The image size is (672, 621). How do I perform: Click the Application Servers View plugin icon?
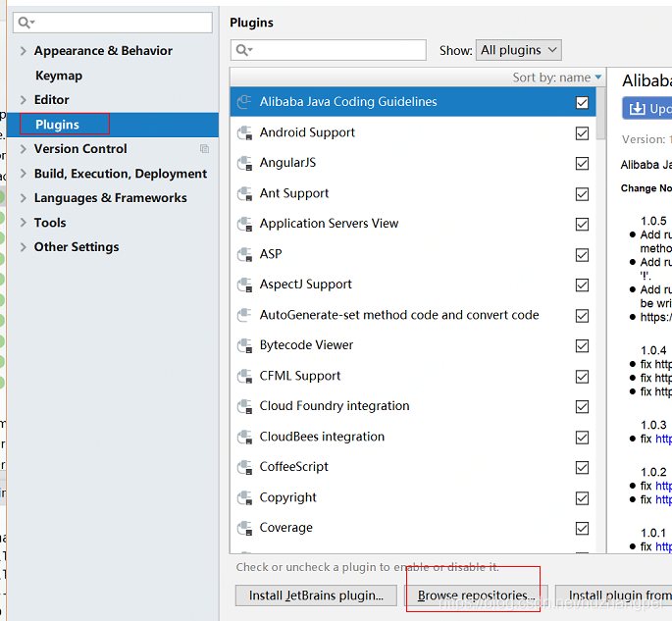[x=244, y=224]
